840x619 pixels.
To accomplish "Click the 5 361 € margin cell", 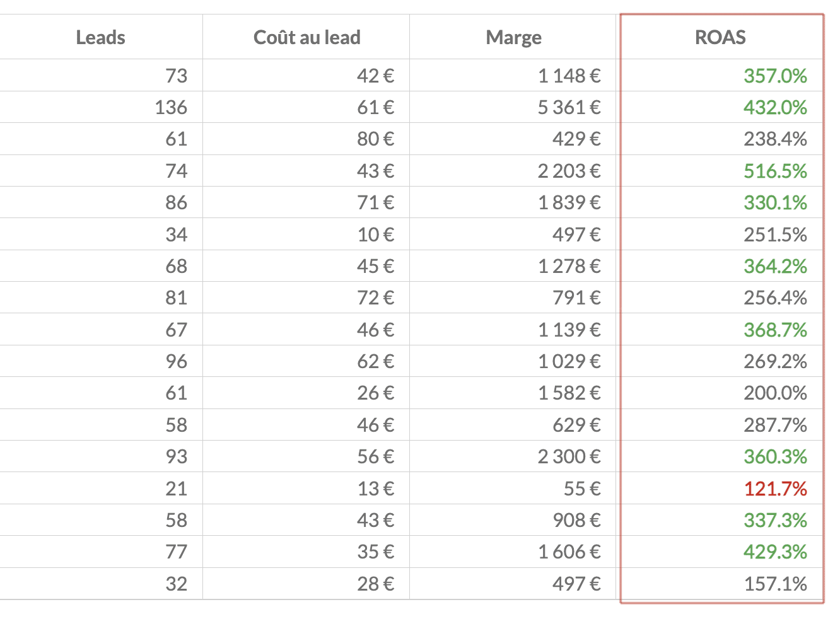I will [569, 108].
